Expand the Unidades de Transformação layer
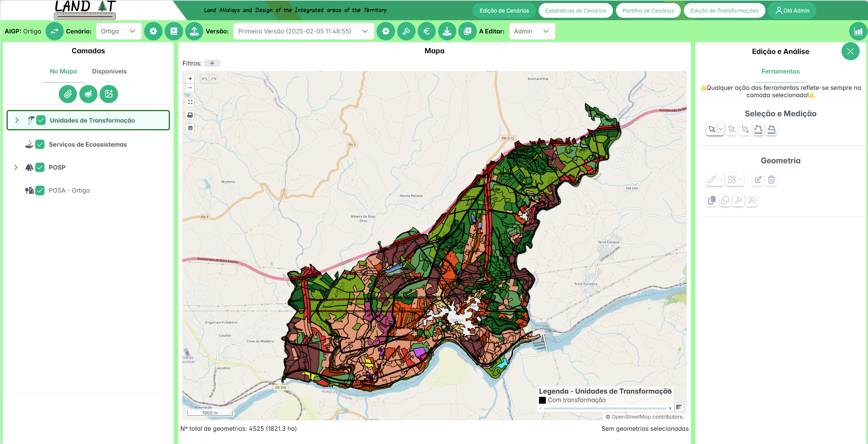The width and height of the screenshot is (868, 444). (17, 120)
